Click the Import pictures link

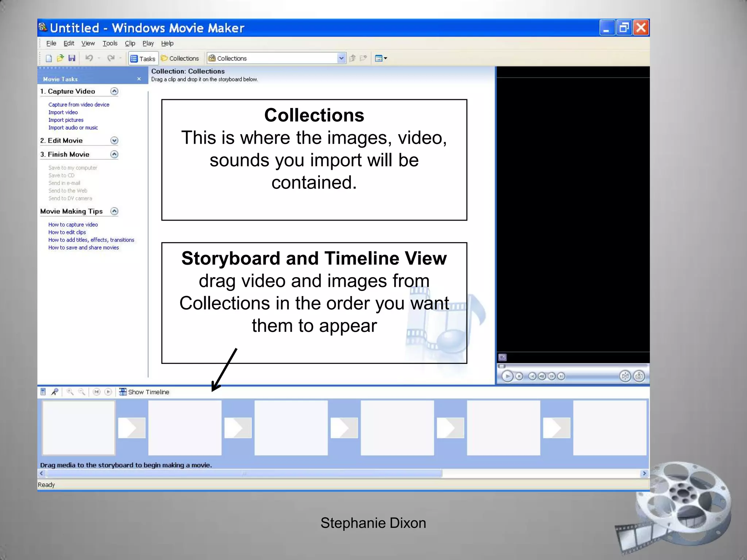click(x=66, y=120)
